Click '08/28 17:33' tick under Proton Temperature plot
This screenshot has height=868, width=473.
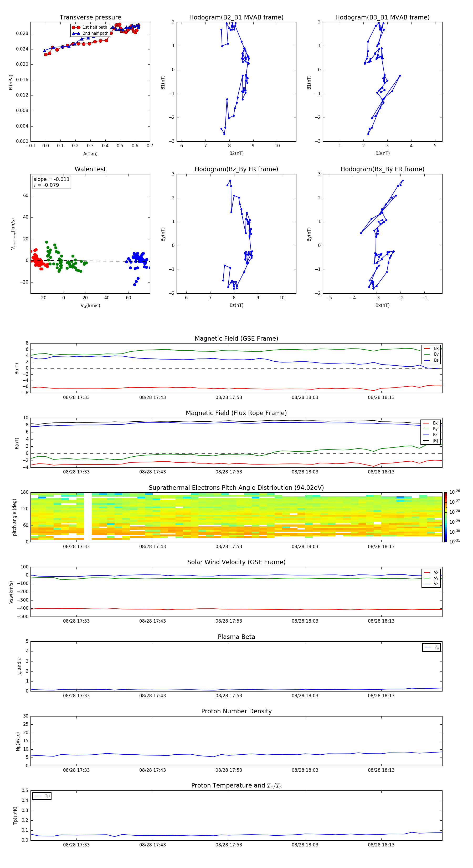[x=76, y=845]
